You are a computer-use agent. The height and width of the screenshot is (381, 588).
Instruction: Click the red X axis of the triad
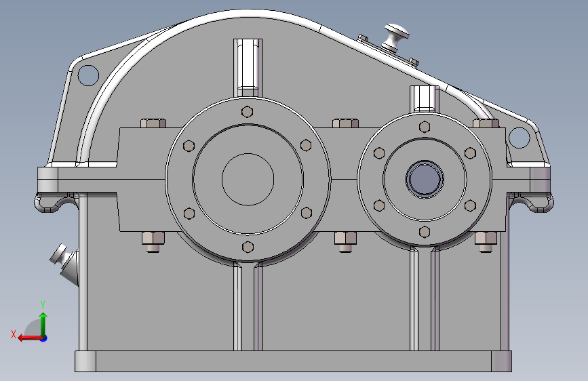coord(30,338)
